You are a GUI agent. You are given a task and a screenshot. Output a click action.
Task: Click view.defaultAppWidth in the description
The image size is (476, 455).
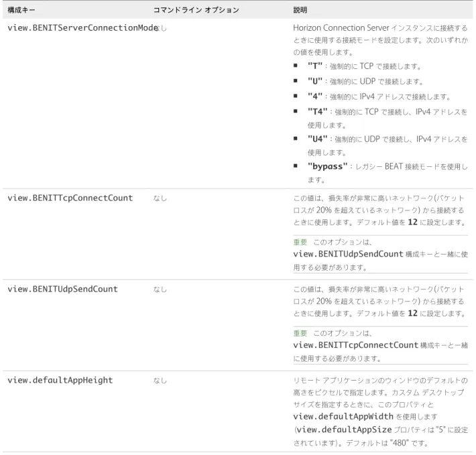click(x=343, y=416)
